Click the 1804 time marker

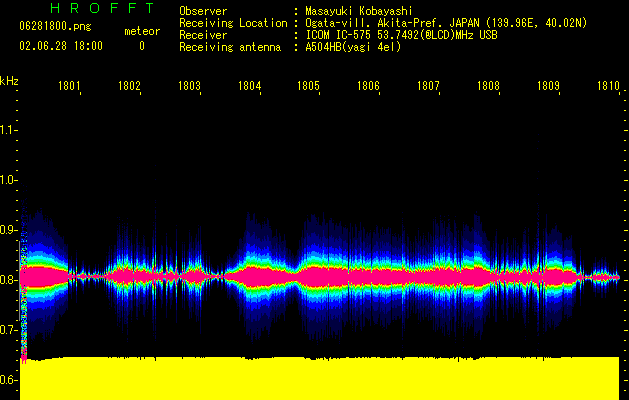click(x=249, y=86)
